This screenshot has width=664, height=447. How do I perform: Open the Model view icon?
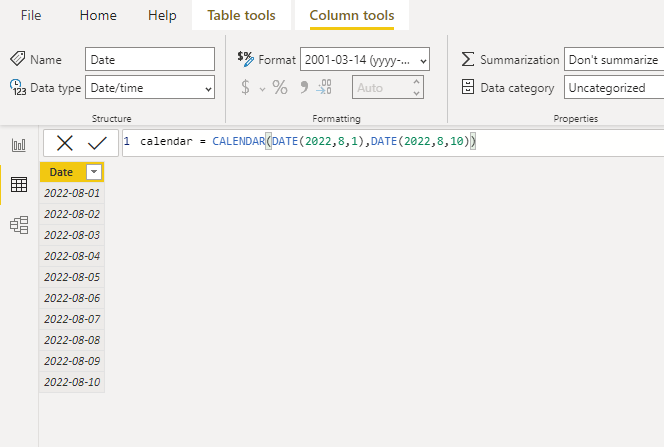pos(19,225)
